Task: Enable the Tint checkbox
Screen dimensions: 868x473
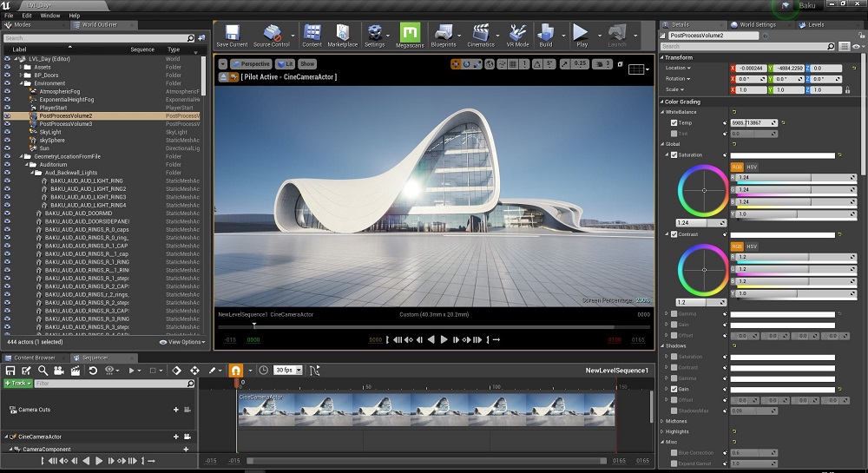Action: [x=674, y=134]
